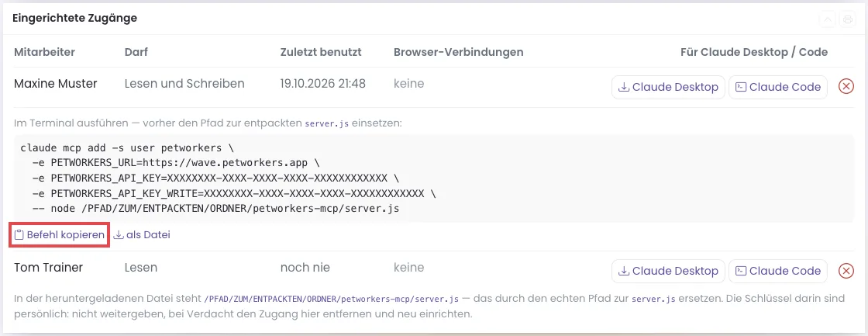
Task: Click keine in Maxine Muster's row
Action: click(409, 84)
